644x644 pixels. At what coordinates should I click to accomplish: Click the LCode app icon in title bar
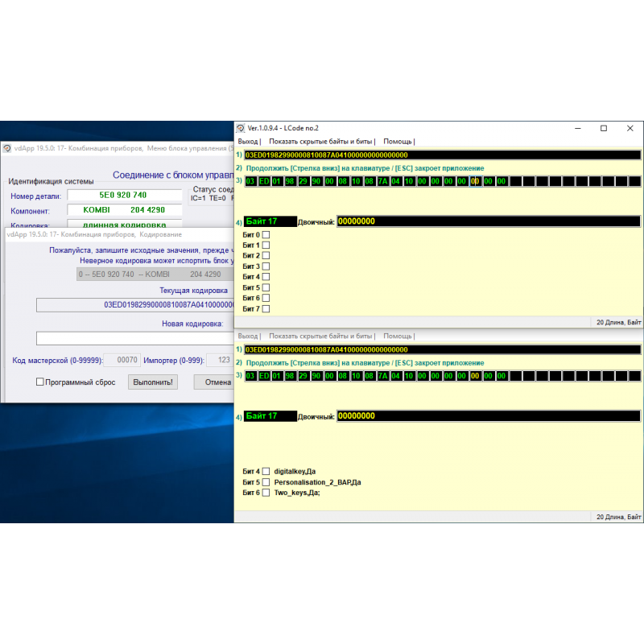(x=240, y=128)
